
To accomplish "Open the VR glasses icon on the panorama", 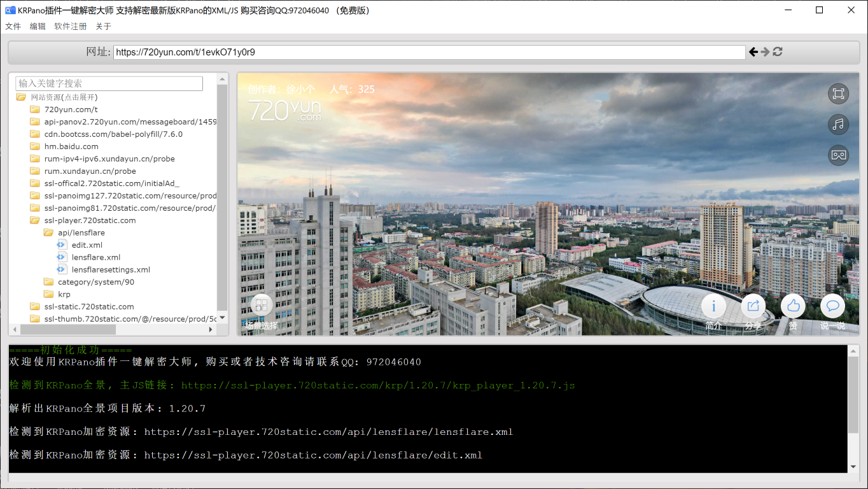I will 838,155.
